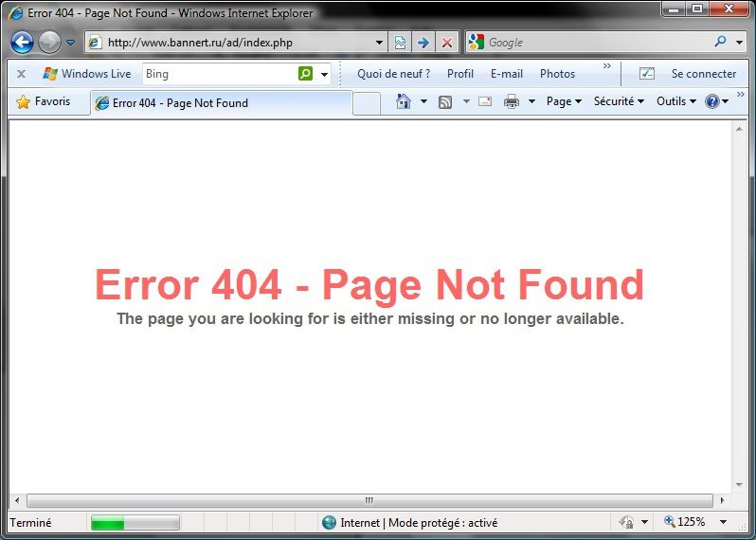
Task: Open a new blank tab
Action: point(366,103)
